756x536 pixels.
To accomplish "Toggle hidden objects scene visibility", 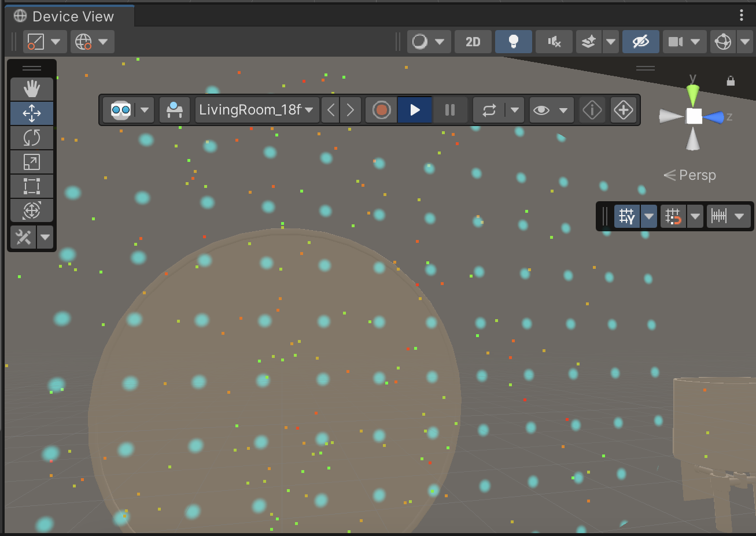I will click(640, 42).
